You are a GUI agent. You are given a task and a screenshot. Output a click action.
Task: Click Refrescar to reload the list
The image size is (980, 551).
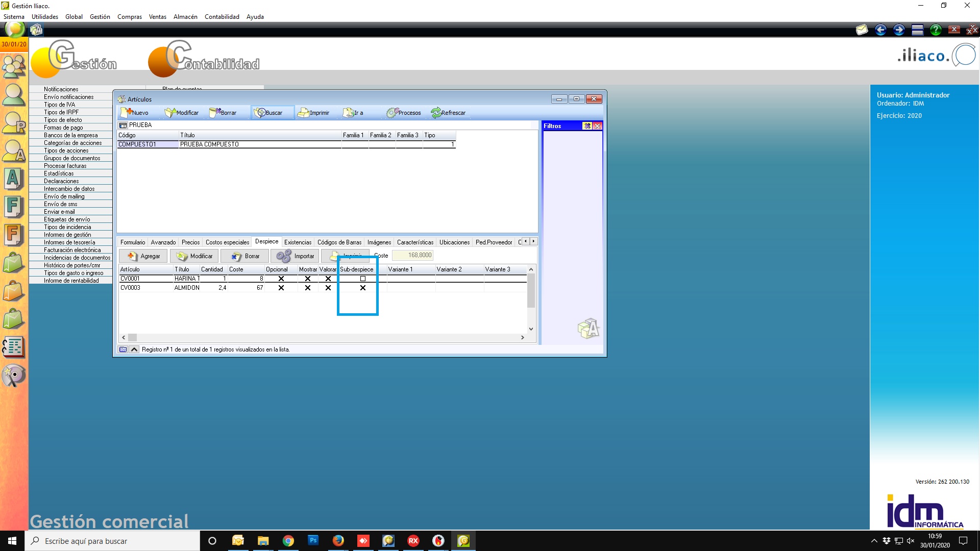pyautogui.click(x=449, y=113)
